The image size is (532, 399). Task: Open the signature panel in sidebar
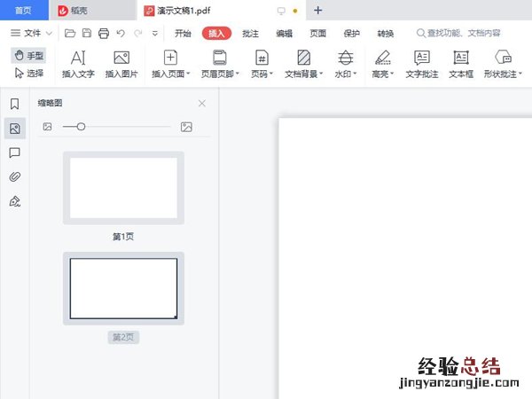click(x=14, y=202)
